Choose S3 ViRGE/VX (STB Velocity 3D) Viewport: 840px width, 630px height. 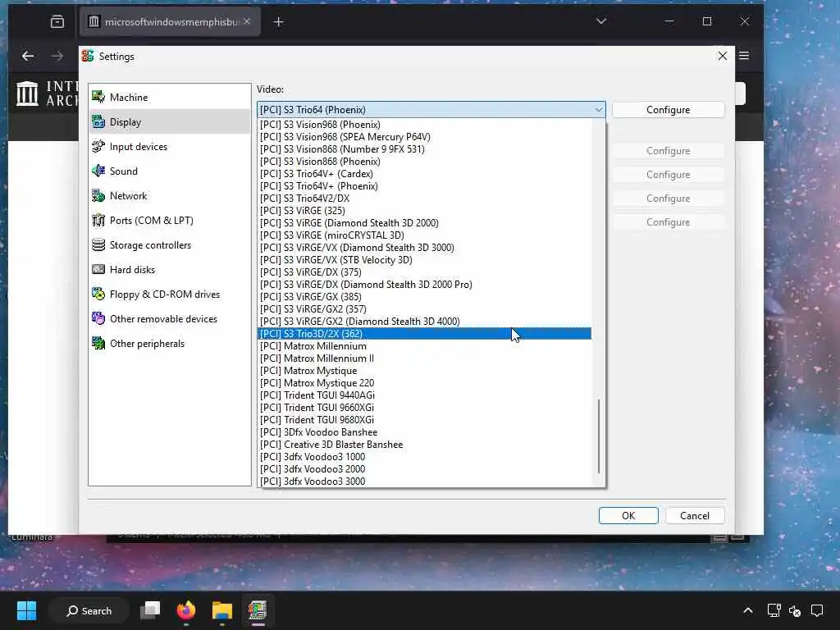424,260
